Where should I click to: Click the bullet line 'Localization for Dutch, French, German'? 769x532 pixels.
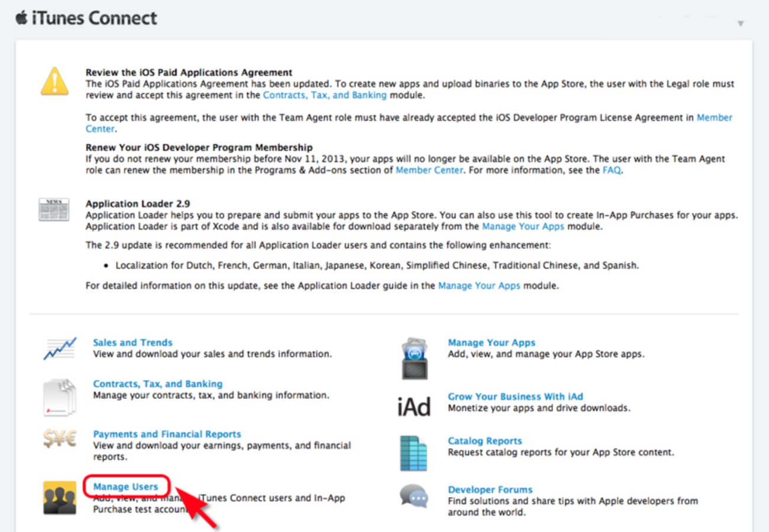(x=377, y=265)
